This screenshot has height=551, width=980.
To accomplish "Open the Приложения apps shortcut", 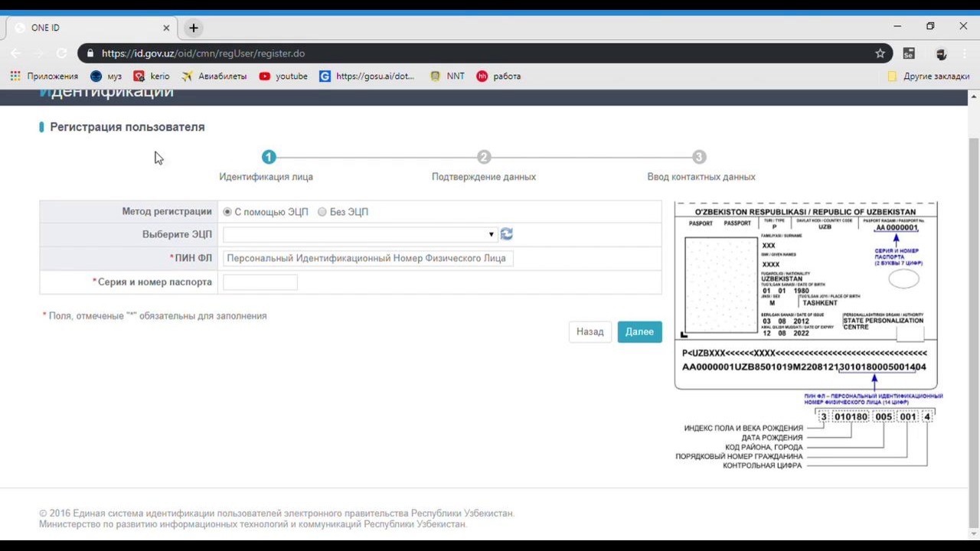I will pyautogui.click(x=44, y=77).
